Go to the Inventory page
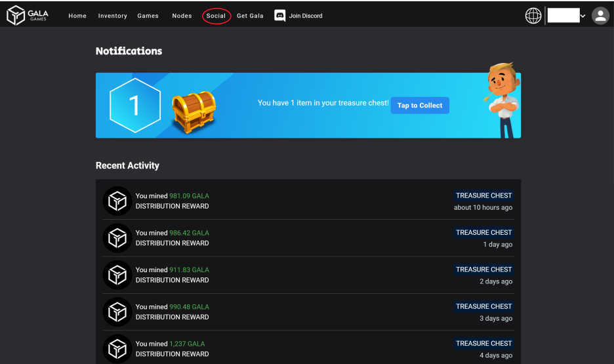The height and width of the screenshot is (364, 614). pyautogui.click(x=112, y=16)
